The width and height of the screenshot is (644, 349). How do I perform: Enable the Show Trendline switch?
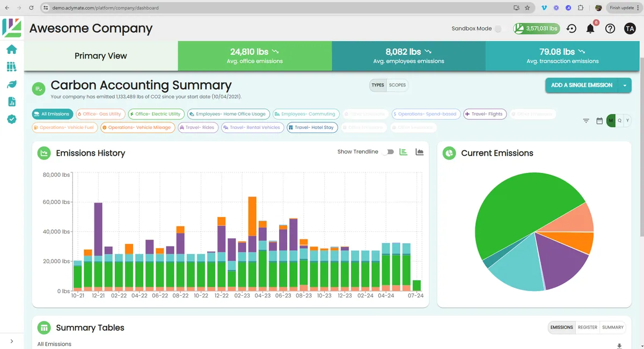pos(388,152)
